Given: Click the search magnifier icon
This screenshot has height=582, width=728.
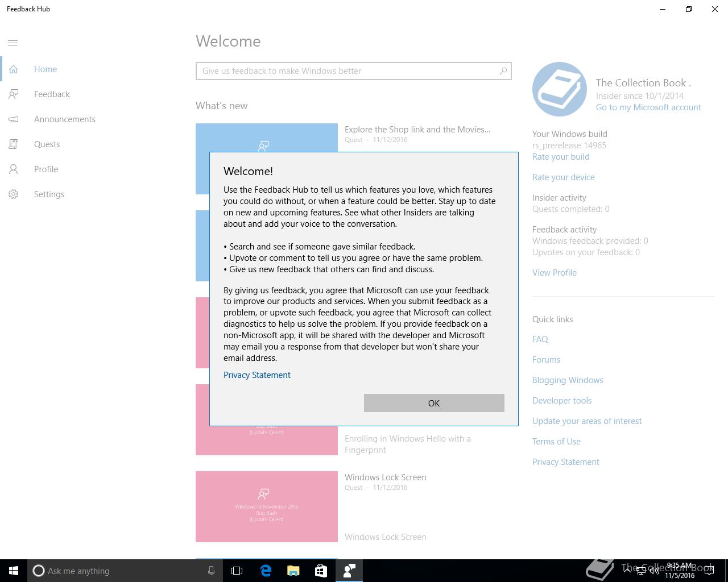Looking at the screenshot, I should click(503, 71).
